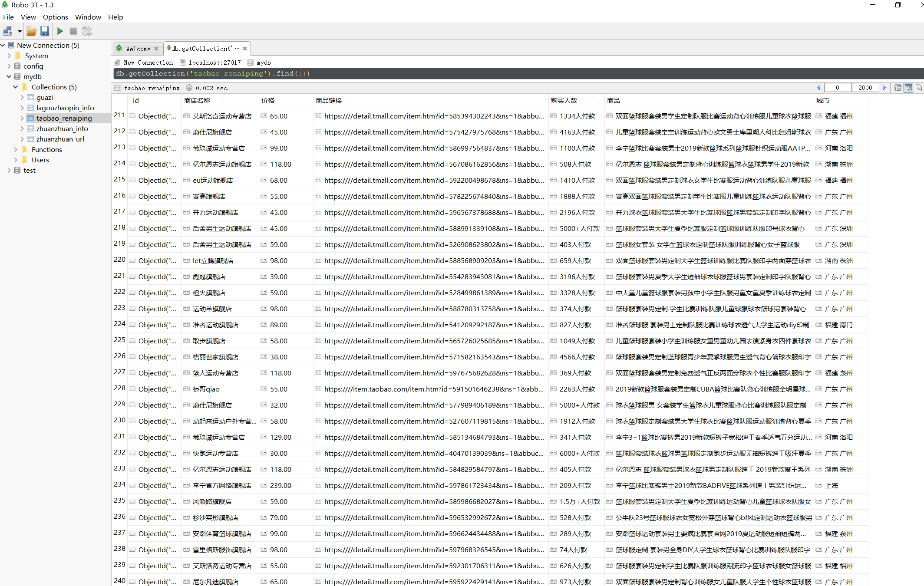Click the mydb icon in the query header bar
This screenshot has width=924, height=586.
pos(251,63)
